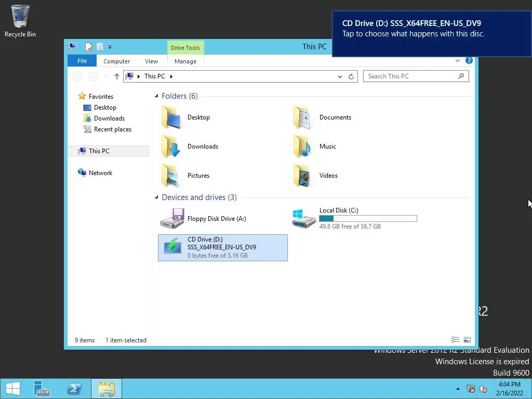This screenshot has height=399, width=532.
Task: Select CD Drive (D:) drive icon
Action: tap(172, 247)
